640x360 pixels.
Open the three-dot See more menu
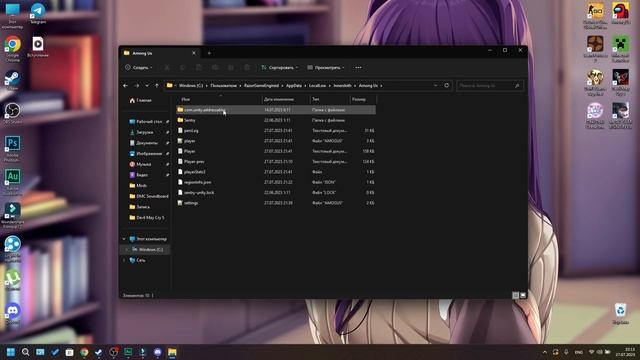click(358, 67)
